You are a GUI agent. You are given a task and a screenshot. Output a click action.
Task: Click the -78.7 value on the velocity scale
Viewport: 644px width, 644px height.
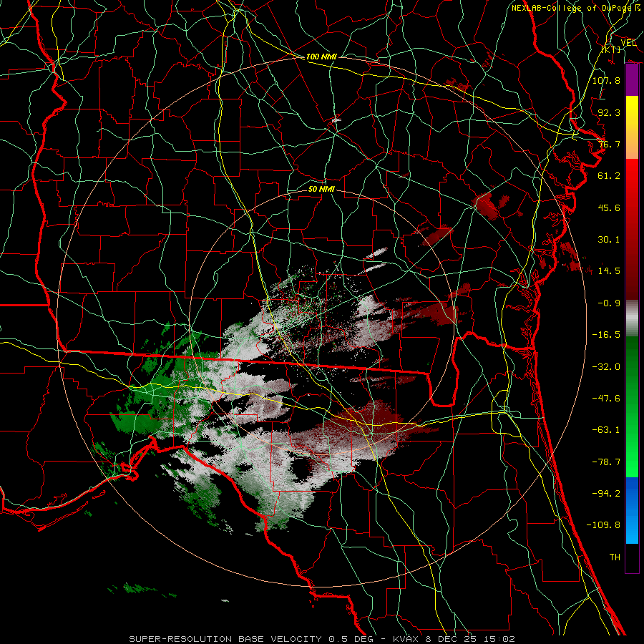[x=606, y=462]
